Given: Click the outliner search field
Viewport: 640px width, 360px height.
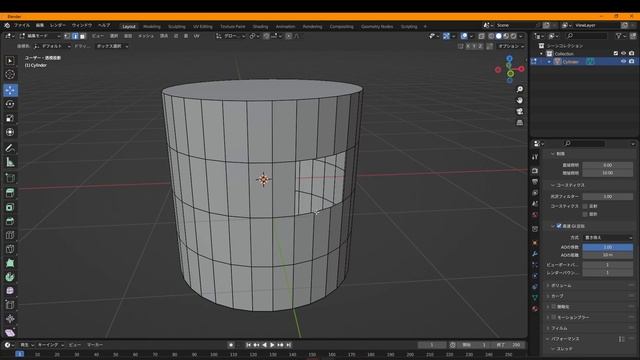Looking at the screenshot, I should 586,36.
